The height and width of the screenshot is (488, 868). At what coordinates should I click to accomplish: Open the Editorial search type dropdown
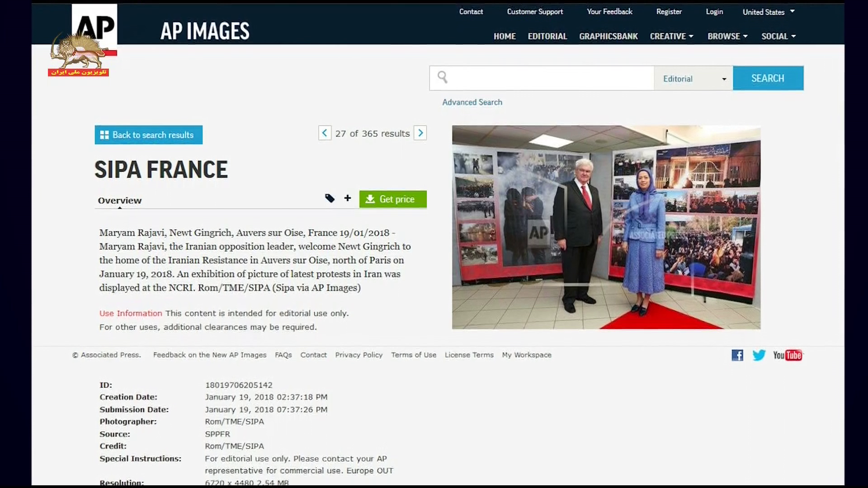coord(693,79)
